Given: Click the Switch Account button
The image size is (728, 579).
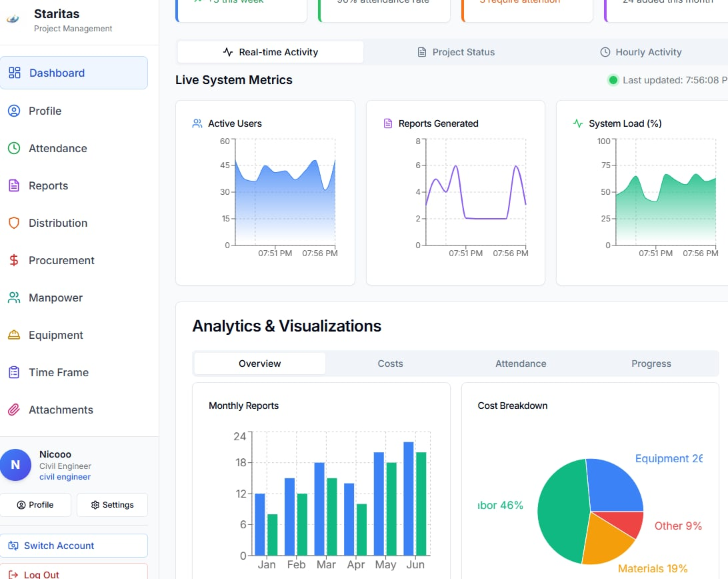Looking at the screenshot, I should tap(74, 545).
